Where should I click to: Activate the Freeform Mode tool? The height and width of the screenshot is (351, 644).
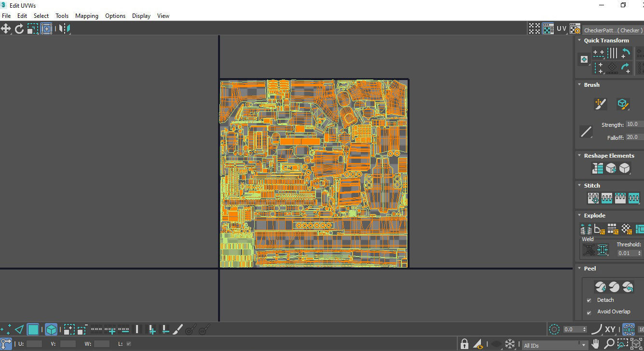click(x=46, y=28)
